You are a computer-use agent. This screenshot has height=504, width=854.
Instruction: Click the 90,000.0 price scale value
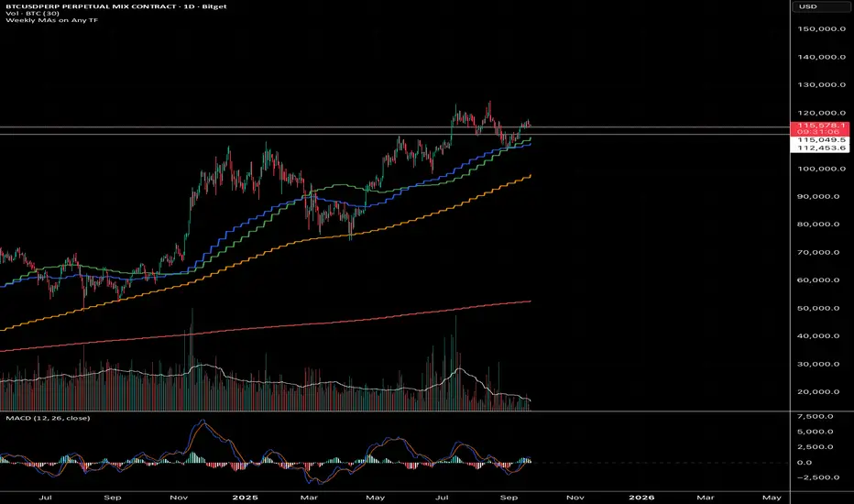click(818, 196)
